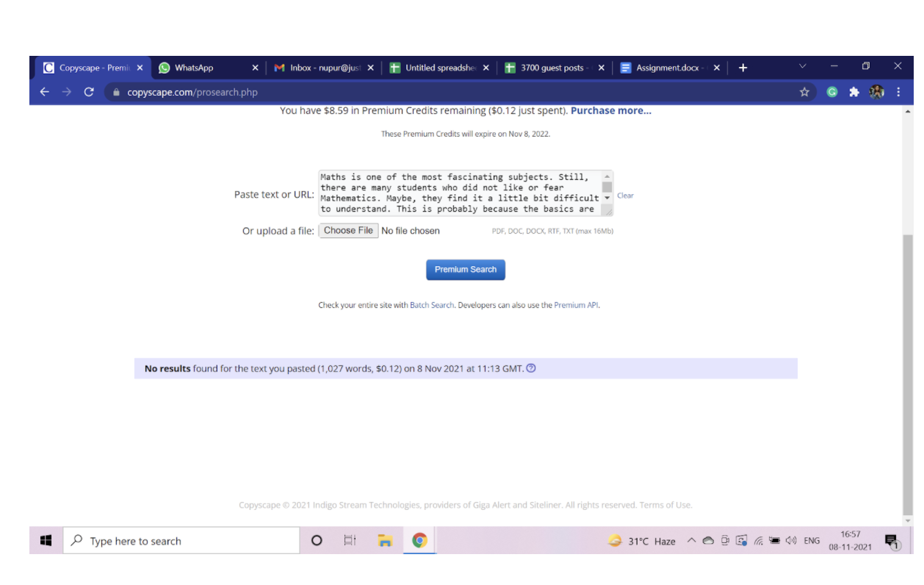Open the help icon beside search results

click(x=531, y=368)
